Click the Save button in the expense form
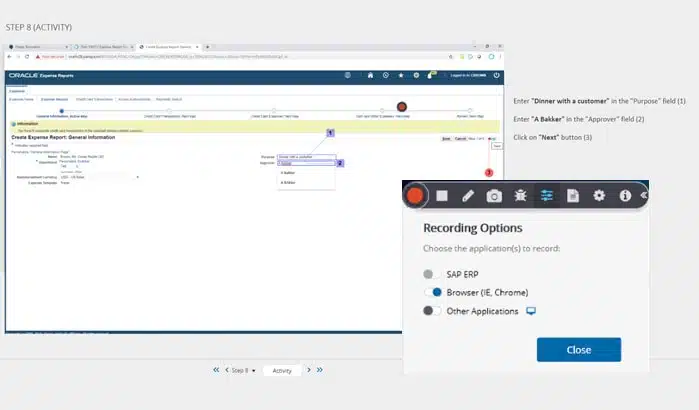Viewport: 699px width, 410px height. pyautogui.click(x=446, y=139)
